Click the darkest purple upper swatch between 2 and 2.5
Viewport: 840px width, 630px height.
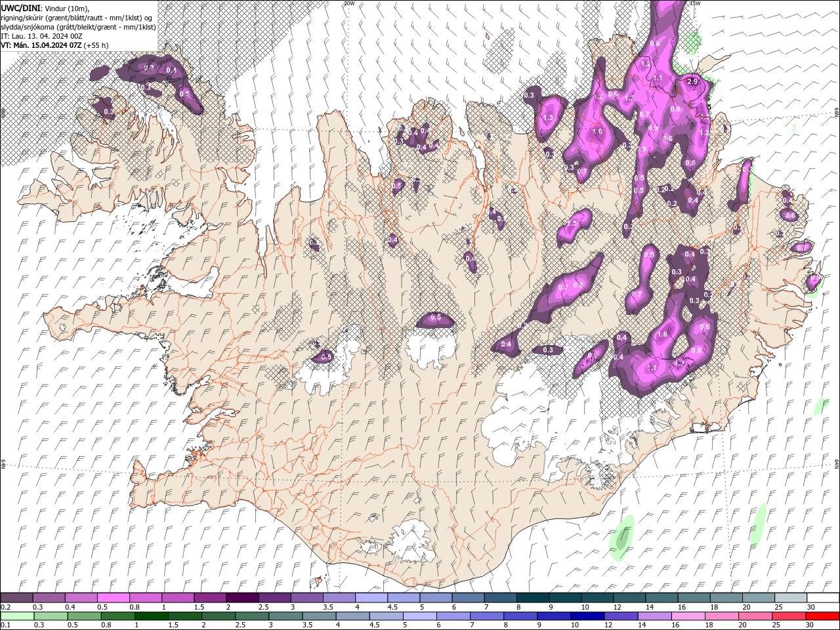241,597
